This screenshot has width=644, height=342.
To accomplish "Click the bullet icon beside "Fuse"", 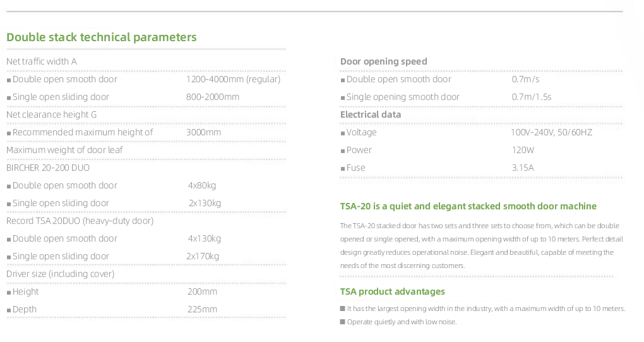I will (x=343, y=169).
